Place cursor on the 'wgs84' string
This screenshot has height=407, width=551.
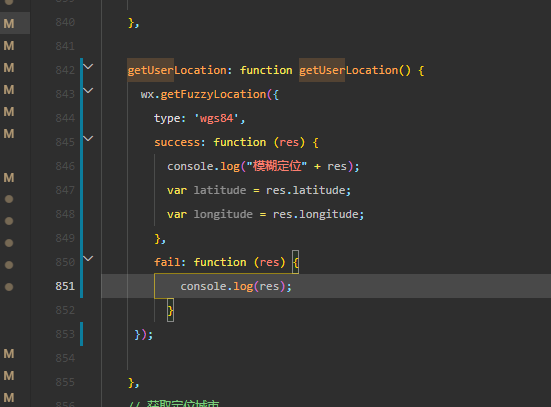point(216,118)
